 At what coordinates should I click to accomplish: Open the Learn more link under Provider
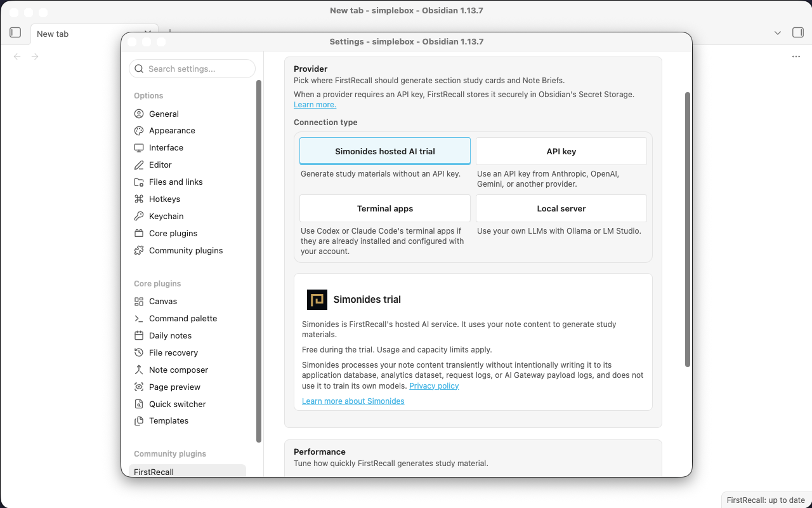click(315, 105)
